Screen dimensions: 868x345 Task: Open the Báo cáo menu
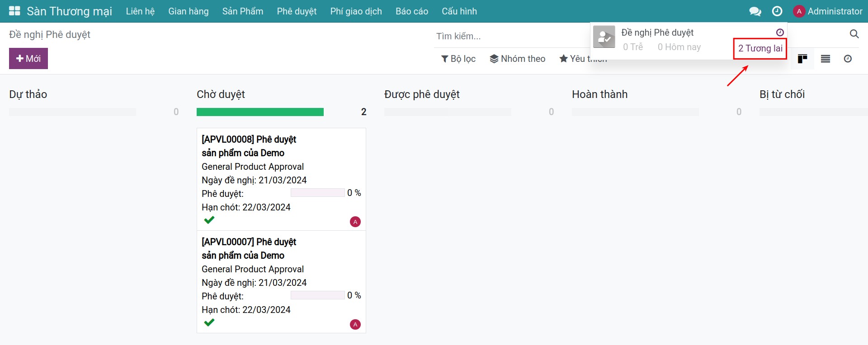(412, 11)
